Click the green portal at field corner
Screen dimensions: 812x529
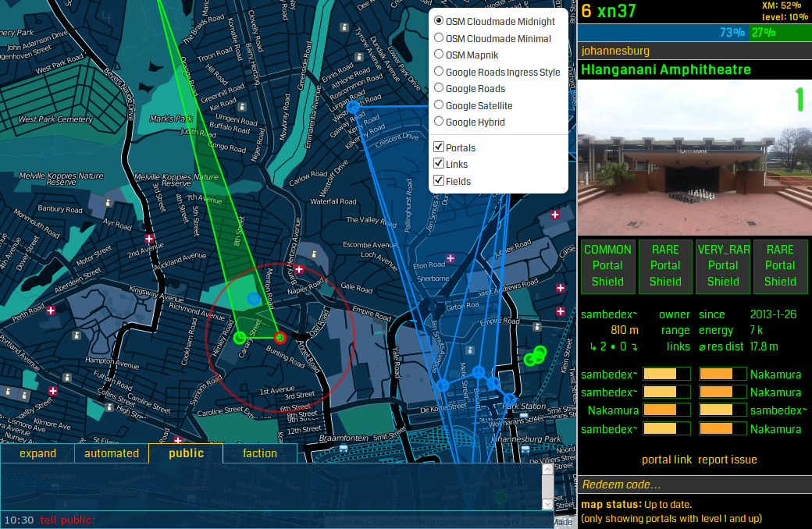(239, 338)
